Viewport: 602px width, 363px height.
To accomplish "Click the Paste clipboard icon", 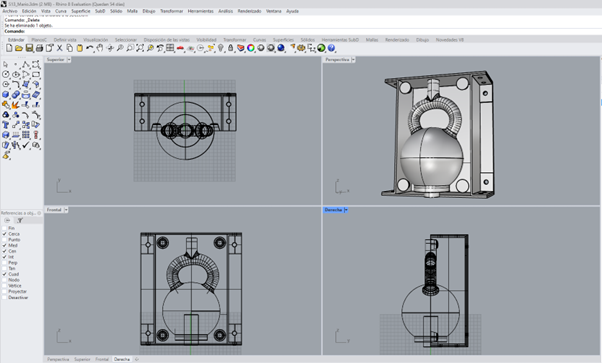I will [x=79, y=48].
